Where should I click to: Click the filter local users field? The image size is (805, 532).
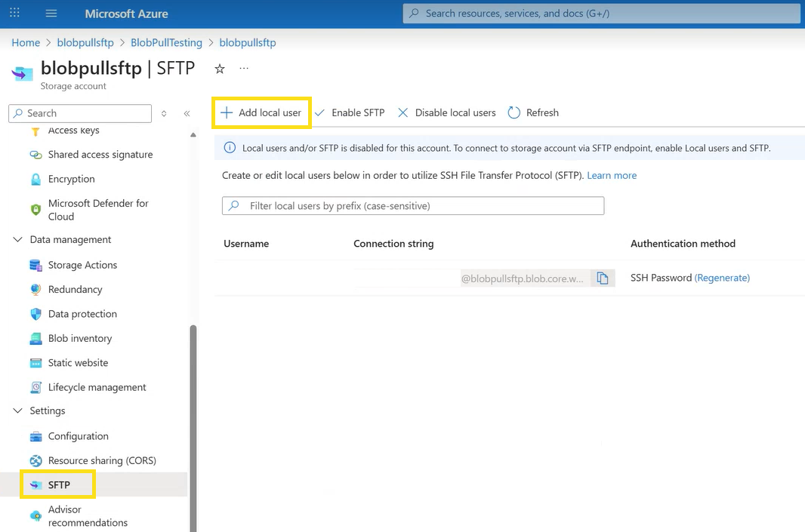pos(412,205)
